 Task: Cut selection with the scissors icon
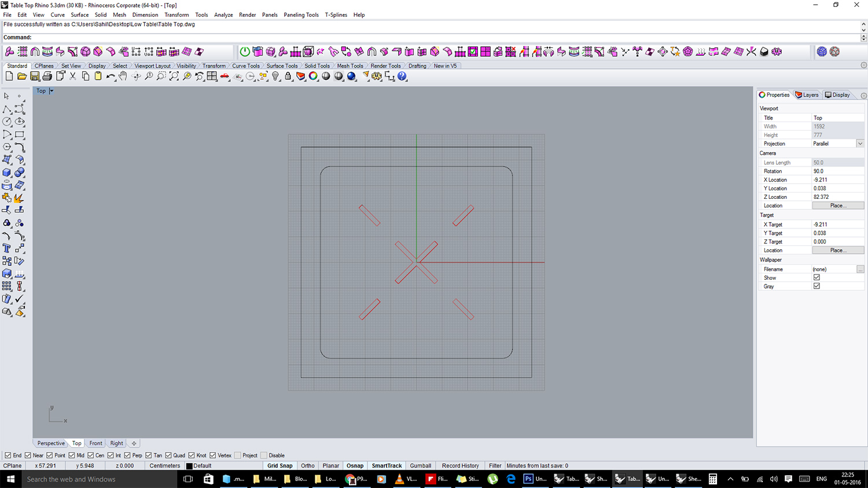pyautogui.click(x=73, y=76)
